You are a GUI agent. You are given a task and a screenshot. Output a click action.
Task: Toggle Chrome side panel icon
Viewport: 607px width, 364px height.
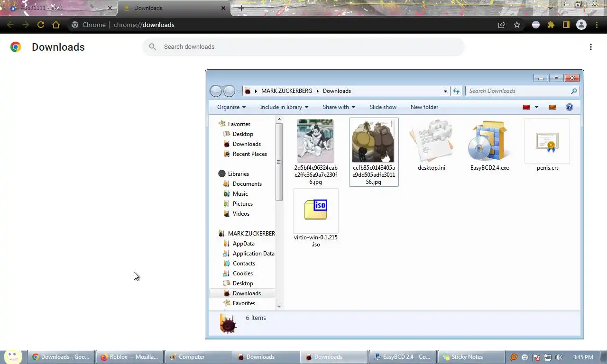click(566, 25)
